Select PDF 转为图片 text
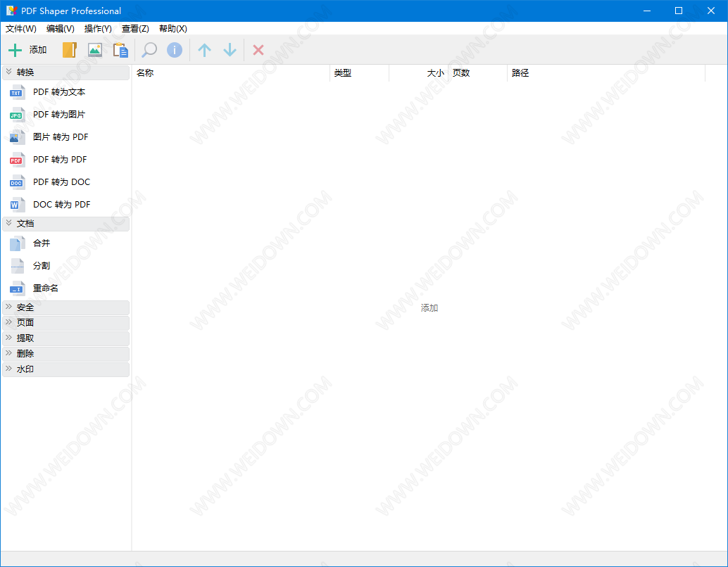 [x=59, y=115]
